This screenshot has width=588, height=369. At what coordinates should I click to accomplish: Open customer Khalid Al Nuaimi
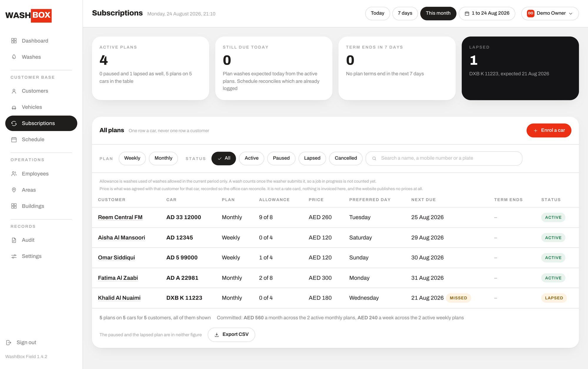click(119, 298)
